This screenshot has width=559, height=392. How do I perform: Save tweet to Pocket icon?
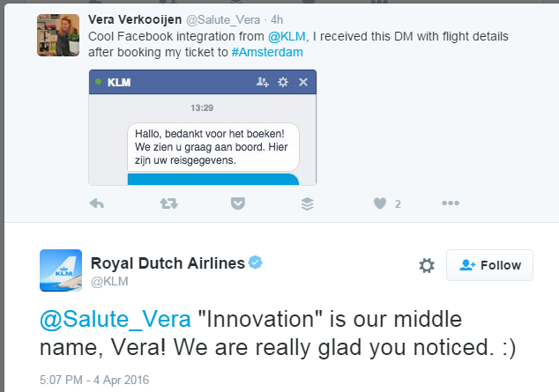point(237,203)
